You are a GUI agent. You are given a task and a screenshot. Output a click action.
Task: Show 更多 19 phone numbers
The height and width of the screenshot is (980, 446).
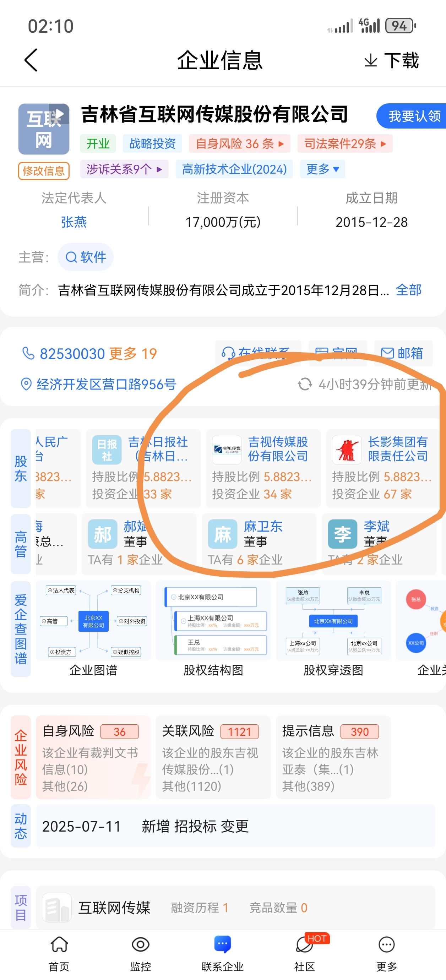click(133, 354)
